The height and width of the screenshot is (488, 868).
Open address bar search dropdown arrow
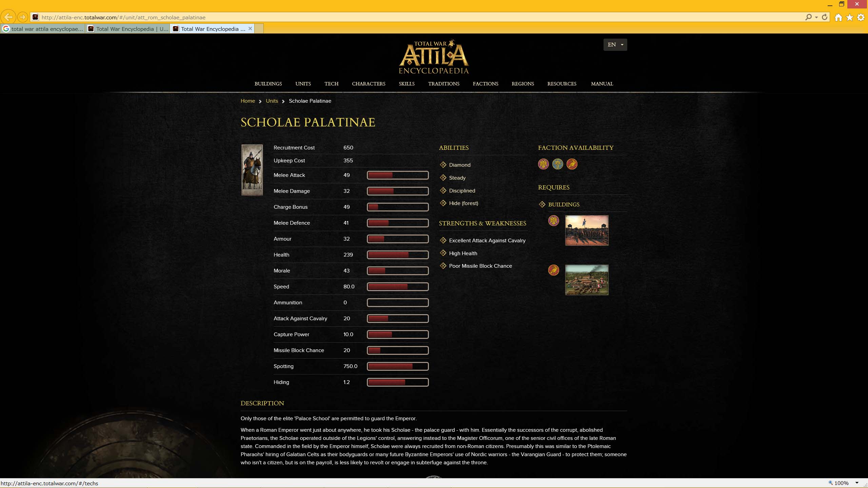pyautogui.click(x=816, y=17)
